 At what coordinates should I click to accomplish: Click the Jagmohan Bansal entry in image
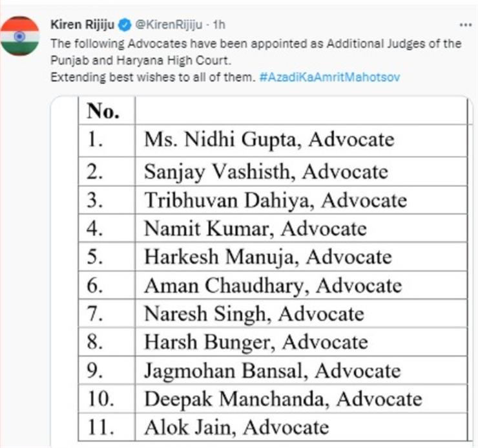coord(272,371)
